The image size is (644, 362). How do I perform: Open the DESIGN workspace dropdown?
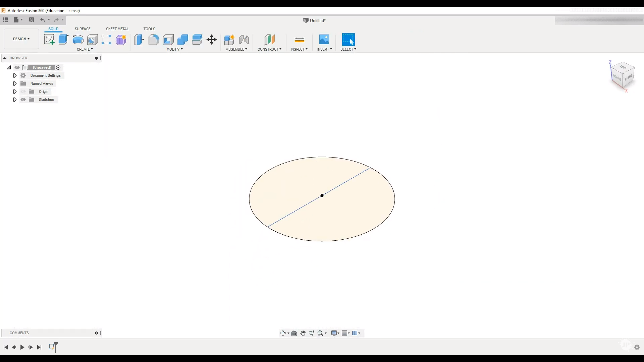[x=21, y=39]
